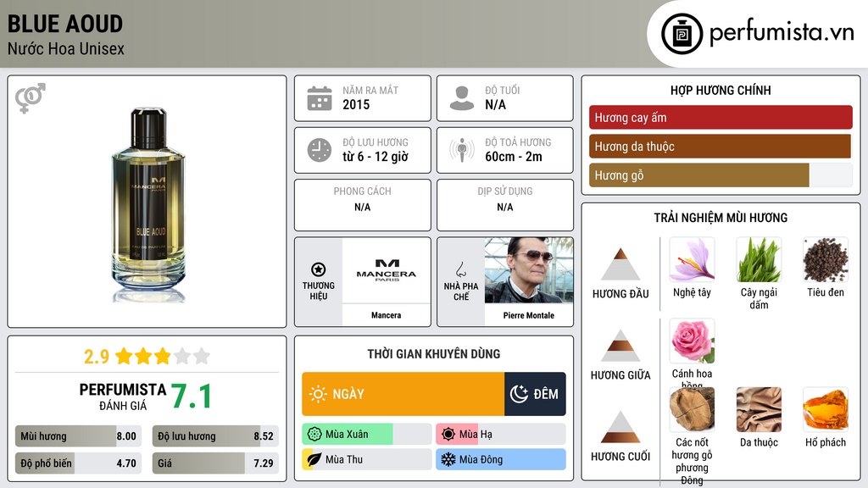
Task: Click the unisex gender symbol icon
Action: point(30,98)
